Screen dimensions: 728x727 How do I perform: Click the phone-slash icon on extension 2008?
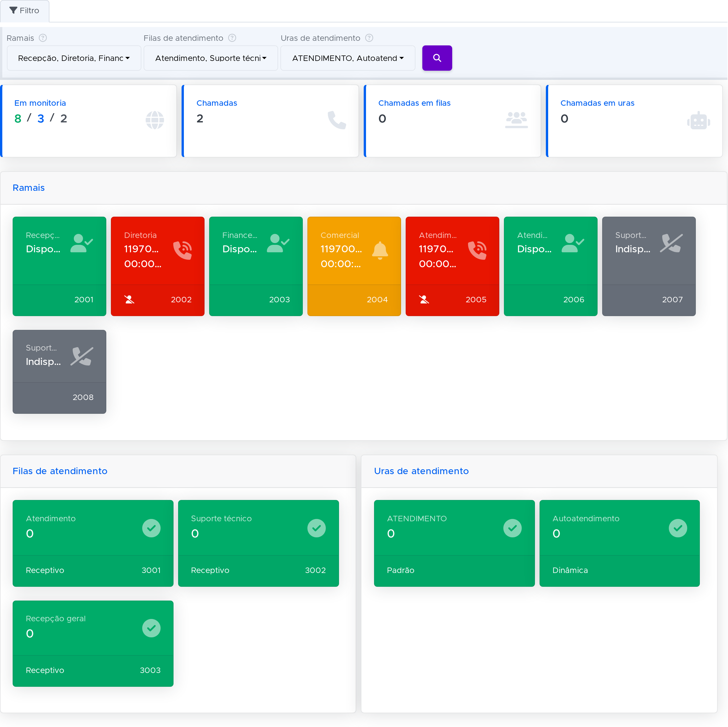pyautogui.click(x=82, y=356)
